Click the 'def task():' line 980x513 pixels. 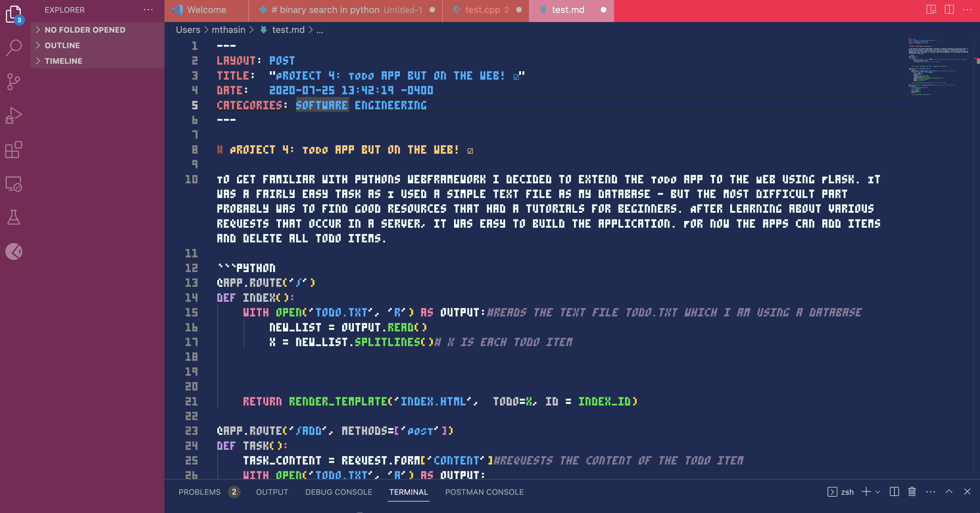(252, 446)
